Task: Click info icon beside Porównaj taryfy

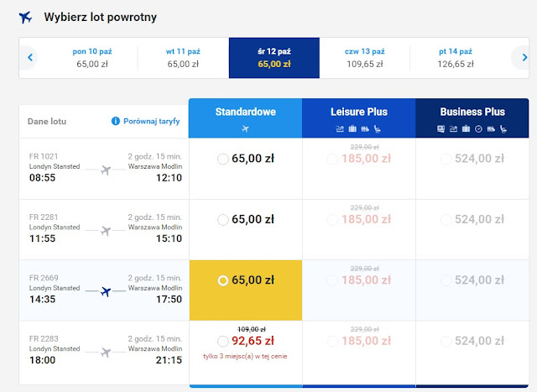Action: [116, 122]
